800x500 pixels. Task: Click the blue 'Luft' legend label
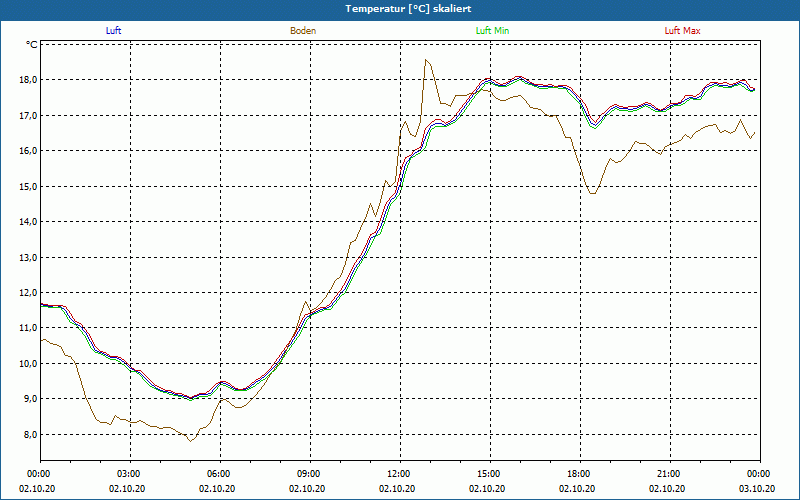click(x=113, y=31)
